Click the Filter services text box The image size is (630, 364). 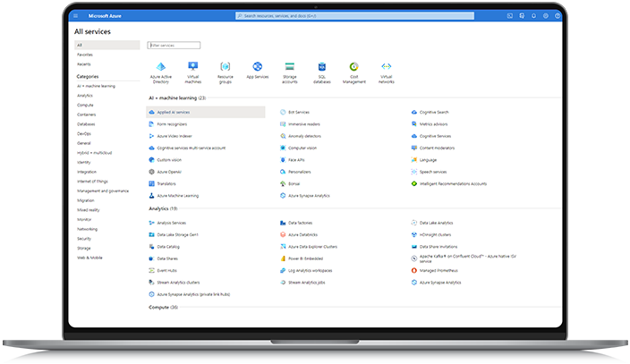tap(174, 46)
